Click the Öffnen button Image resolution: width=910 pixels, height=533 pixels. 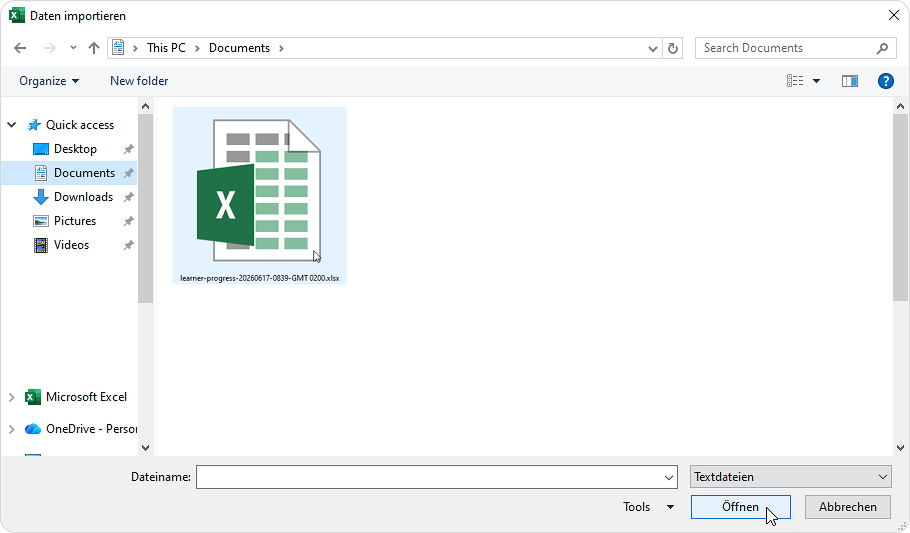click(741, 507)
